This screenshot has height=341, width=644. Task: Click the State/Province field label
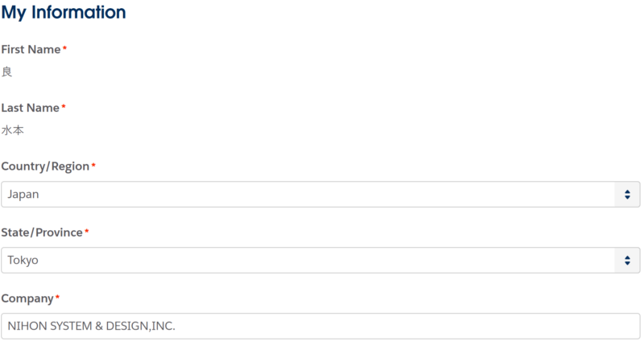[42, 232]
